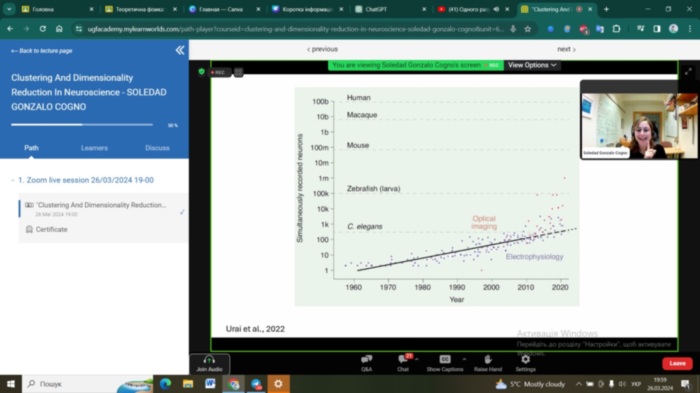Go back via Back to lecture page link
Viewport: 700px width, 393px height.
(x=42, y=51)
